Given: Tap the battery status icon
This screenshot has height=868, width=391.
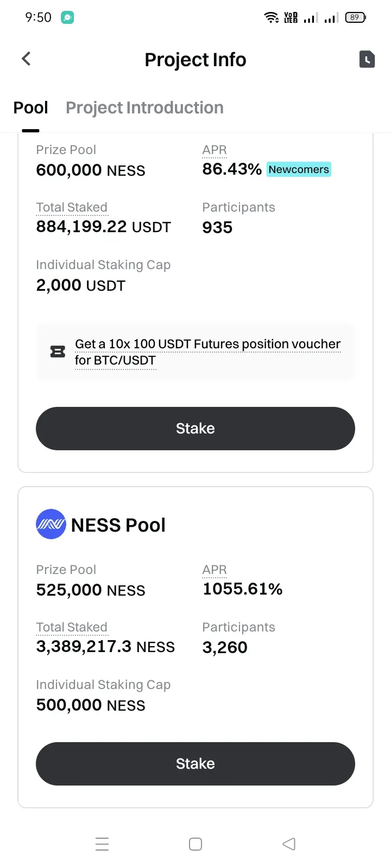Looking at the screenshot, I should click(x=355, y=17).
